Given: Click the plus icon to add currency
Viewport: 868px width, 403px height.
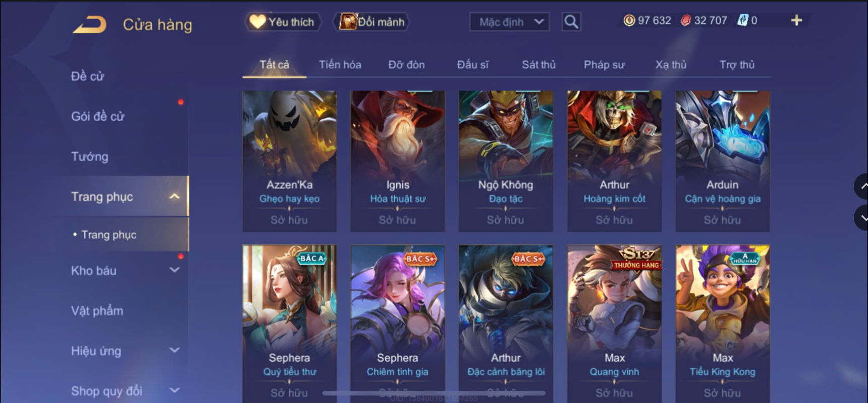Looking at the screenshot, I should 796,20.
